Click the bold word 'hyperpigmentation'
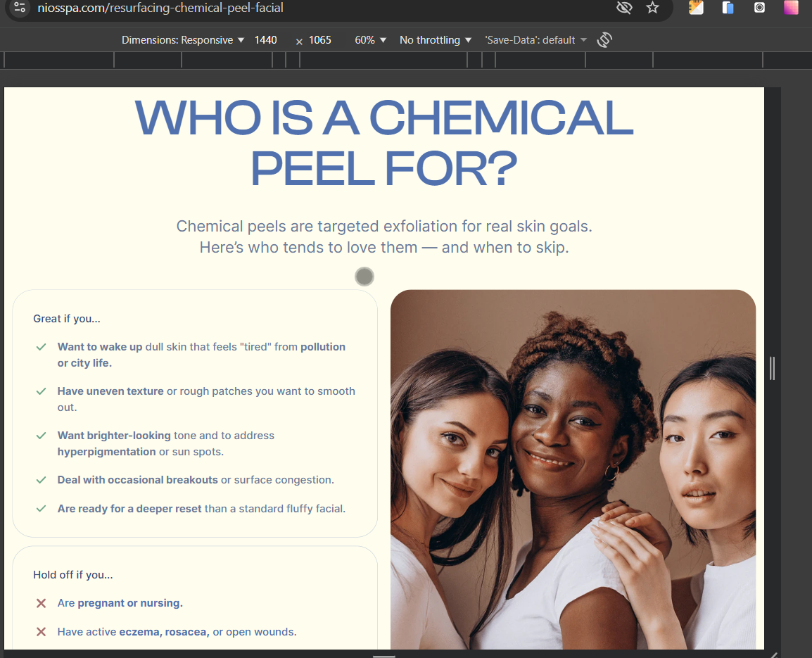Image resolution: width=812 pixels, height=658 pixels. coord(107,452)
